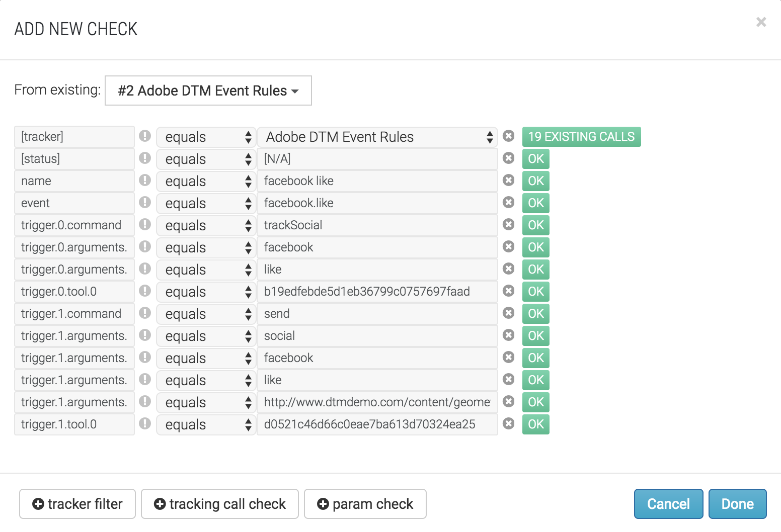Click the exclamation icon next to trigger.0.tool.0
This screenshot has width=781, height=532.
(x=145, y=291)
